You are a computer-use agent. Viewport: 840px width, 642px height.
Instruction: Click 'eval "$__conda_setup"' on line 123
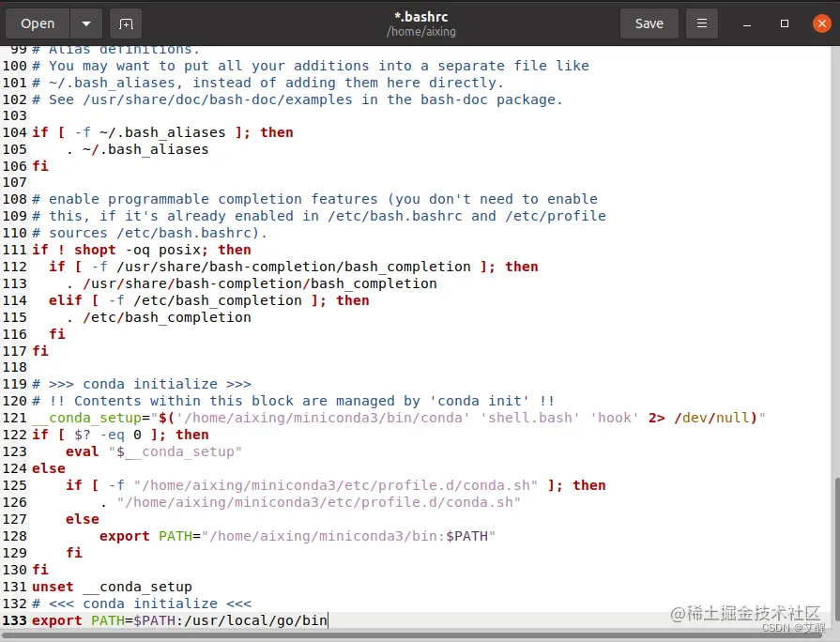[x=154, y=451]
